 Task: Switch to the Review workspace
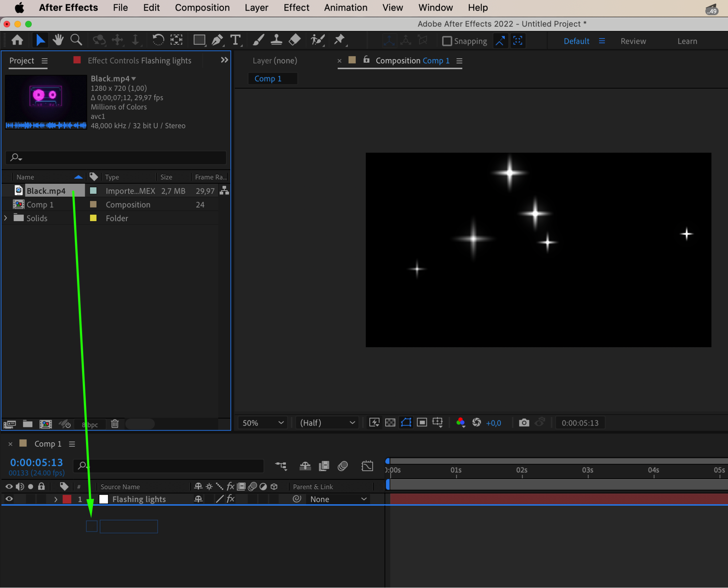click(x=633, y=41)
